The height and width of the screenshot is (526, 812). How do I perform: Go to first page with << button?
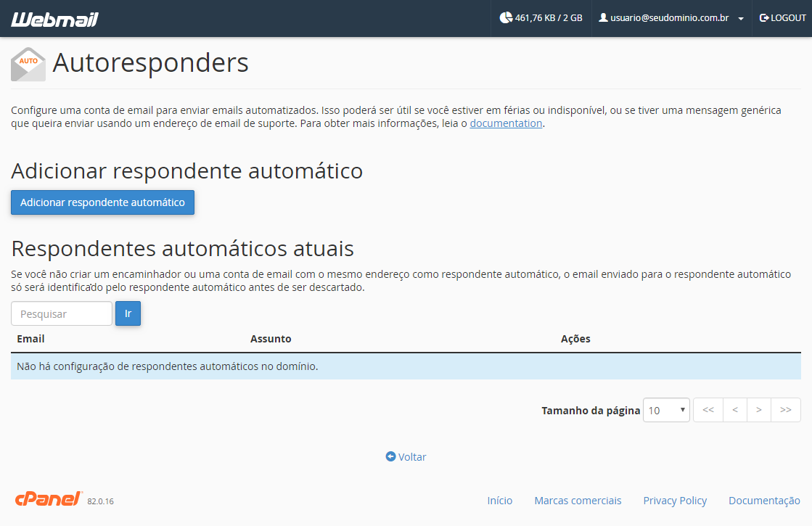coord(708,410)
